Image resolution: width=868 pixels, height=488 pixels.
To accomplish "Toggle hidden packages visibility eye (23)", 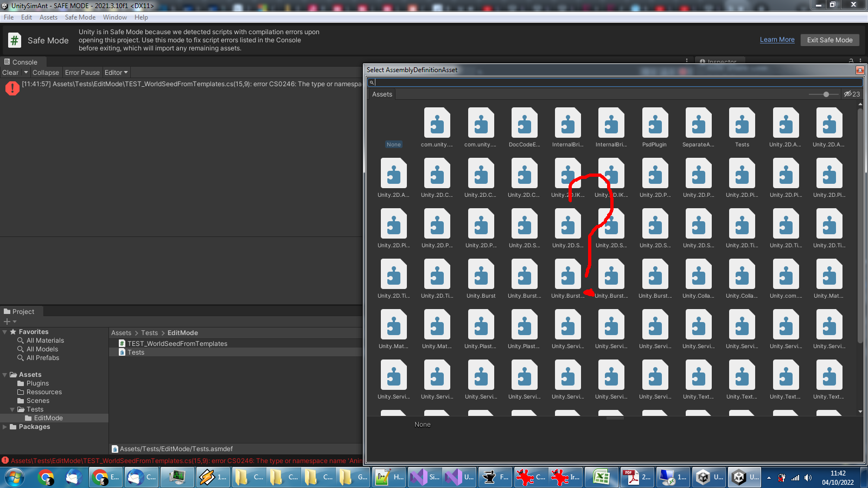I will coord(852,94).
